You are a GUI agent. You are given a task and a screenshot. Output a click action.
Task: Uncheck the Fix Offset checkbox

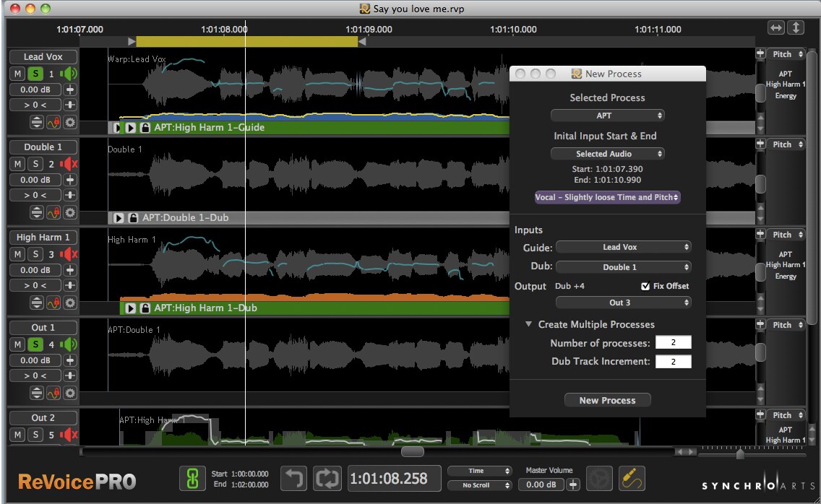click(x=645, y=286)
